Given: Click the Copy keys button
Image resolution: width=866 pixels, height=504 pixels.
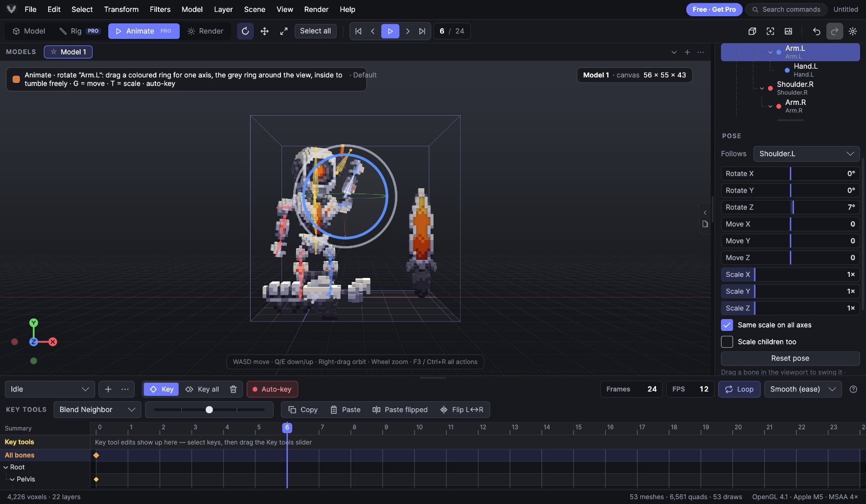Looking at the screenshot, I should 303,410.
